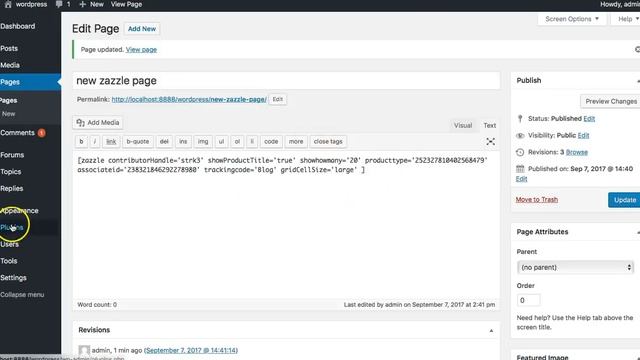Expand the Help dropdown tab
Image resolution: width=640 pixels, height=360 pixels.
pyautogui.click(x=627, y=19)
